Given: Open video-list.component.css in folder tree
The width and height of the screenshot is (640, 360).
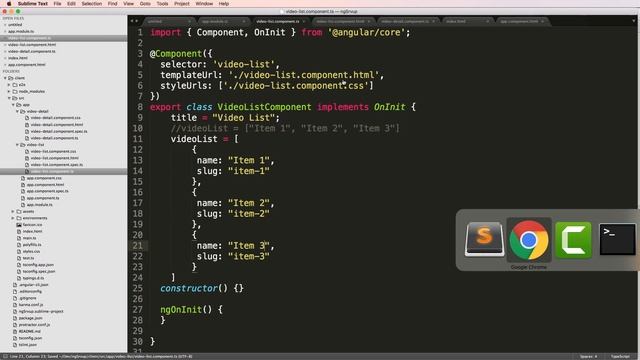Looking at the screenshot, I should coord(53,151).
